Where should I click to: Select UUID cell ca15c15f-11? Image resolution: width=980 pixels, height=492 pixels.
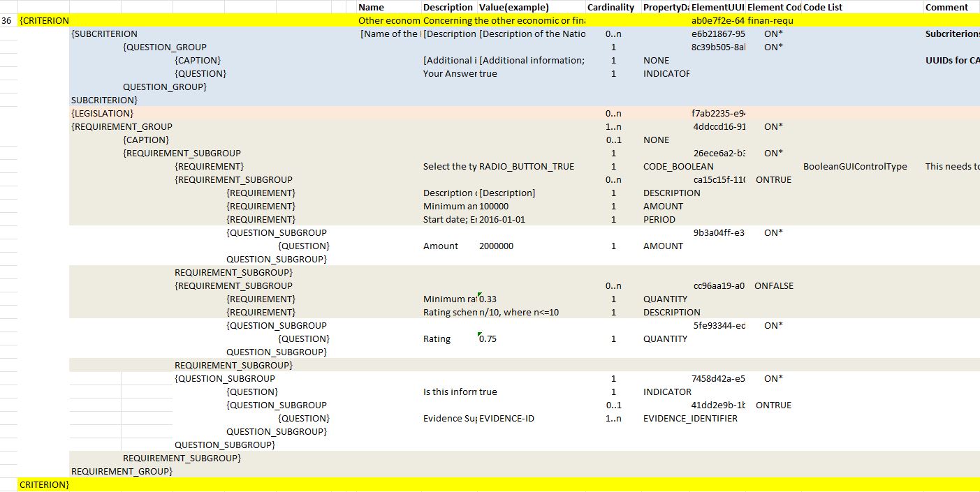click(717, 180)
